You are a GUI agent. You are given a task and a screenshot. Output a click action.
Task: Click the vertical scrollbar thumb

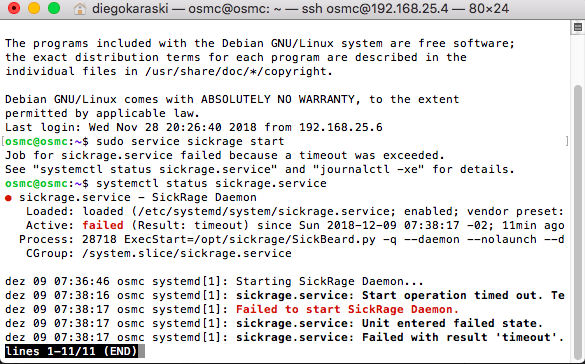pyautogui.click(x=578, y=220)
